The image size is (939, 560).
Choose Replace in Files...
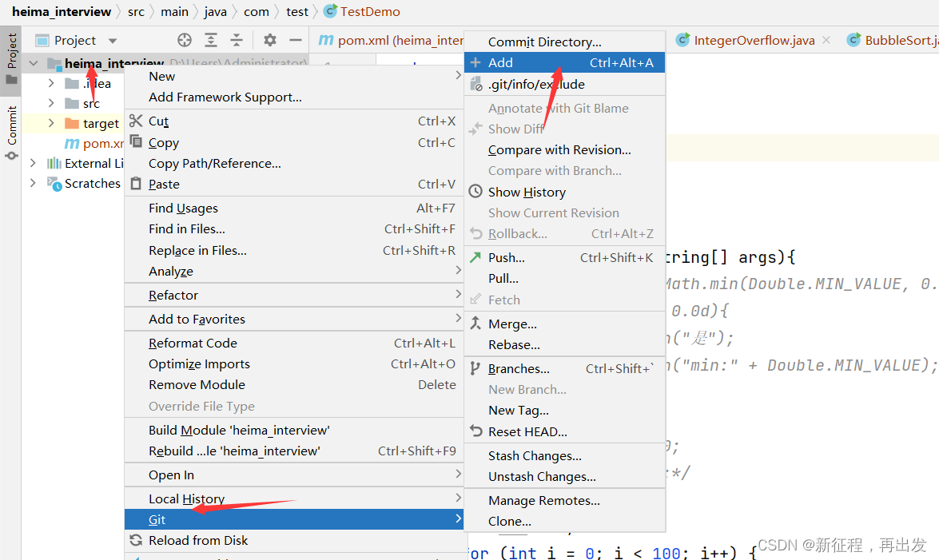[294, 250]
